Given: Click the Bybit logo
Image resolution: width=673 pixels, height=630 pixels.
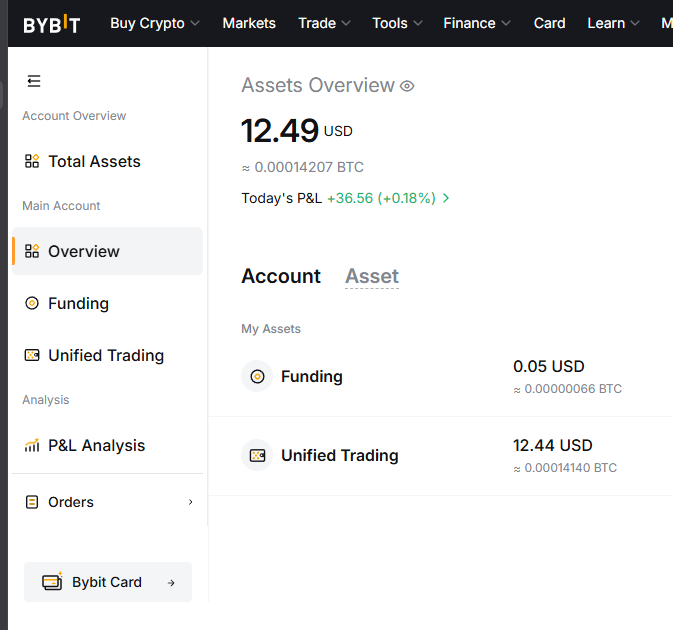Looking at the screenshot, I should click(x=52, y=24).
